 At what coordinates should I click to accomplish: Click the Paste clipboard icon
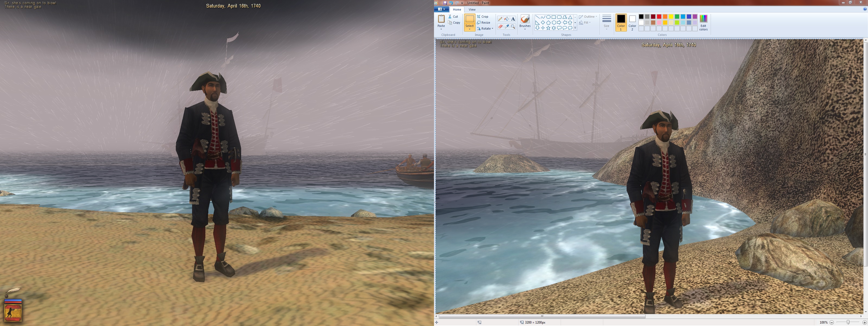coord(441,18)
